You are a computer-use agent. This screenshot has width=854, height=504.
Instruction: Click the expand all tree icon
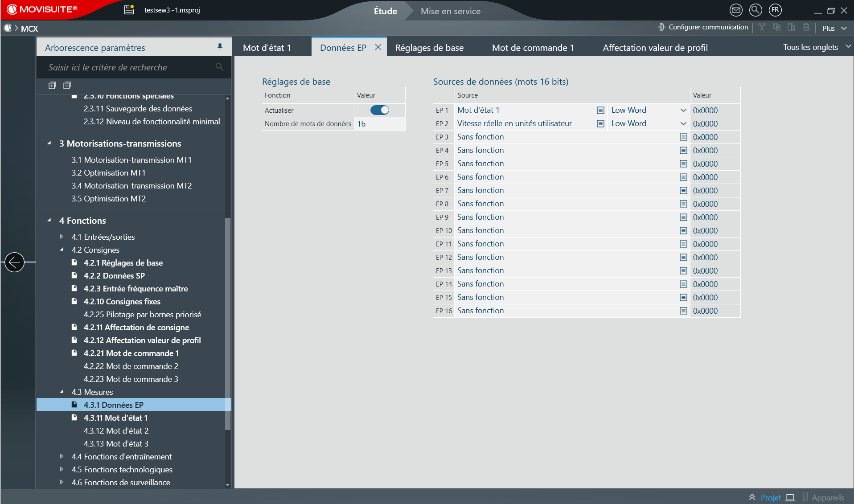[52, 86]
